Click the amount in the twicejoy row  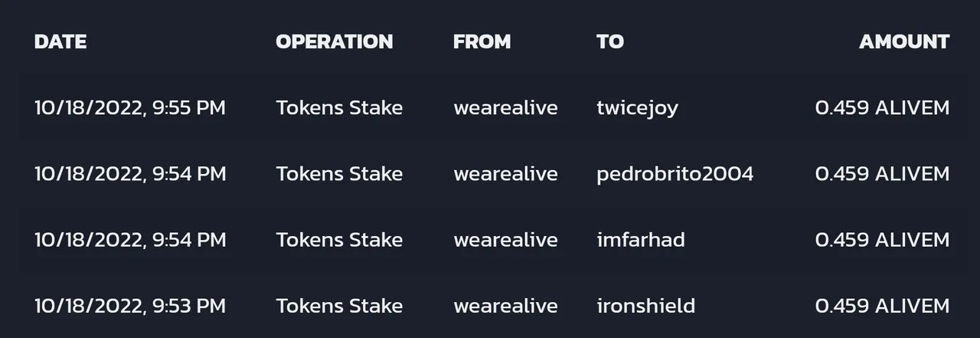(x=883, y=108)
